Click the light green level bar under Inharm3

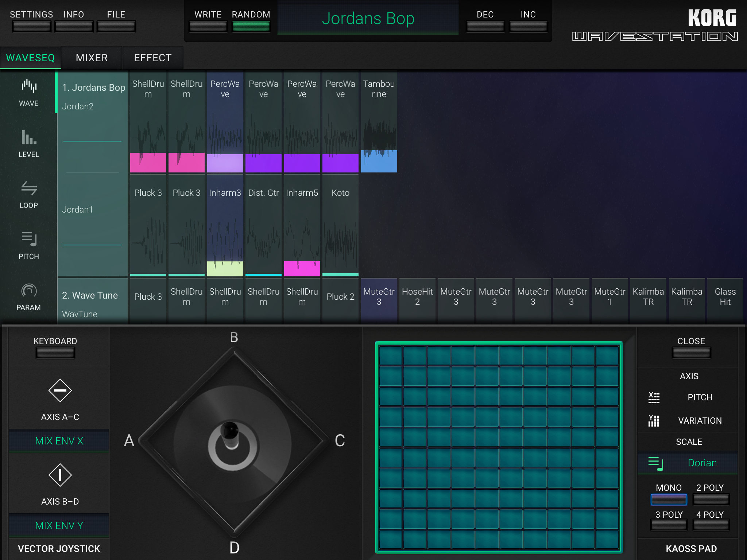(225, 269)
